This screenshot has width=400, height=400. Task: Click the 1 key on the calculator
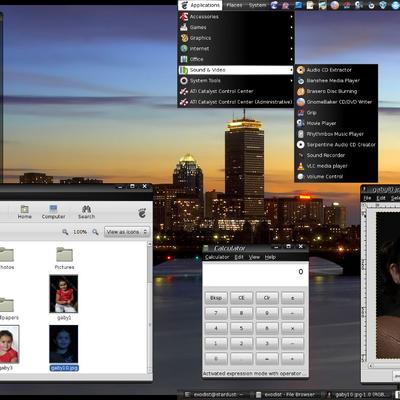pos(216,343)
